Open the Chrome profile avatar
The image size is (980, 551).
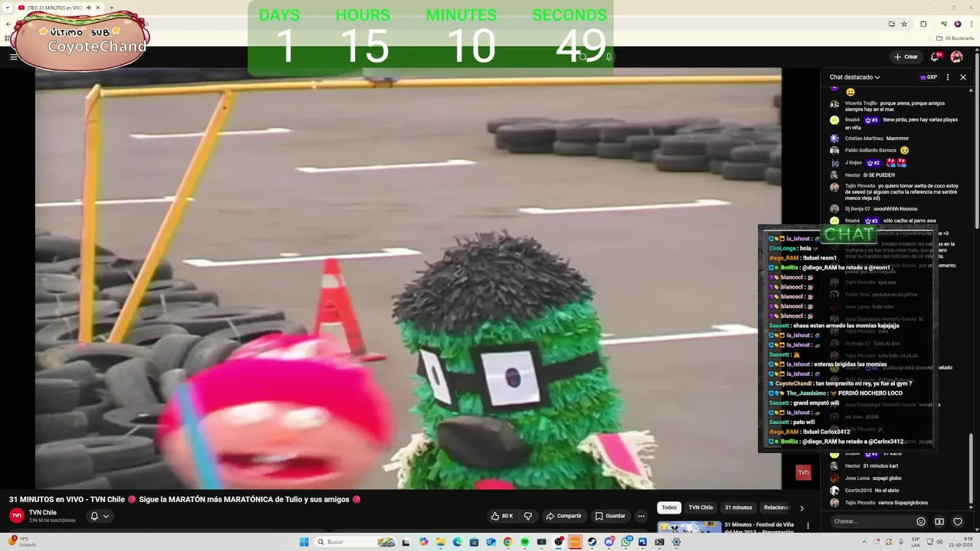[x=957, y=24]
